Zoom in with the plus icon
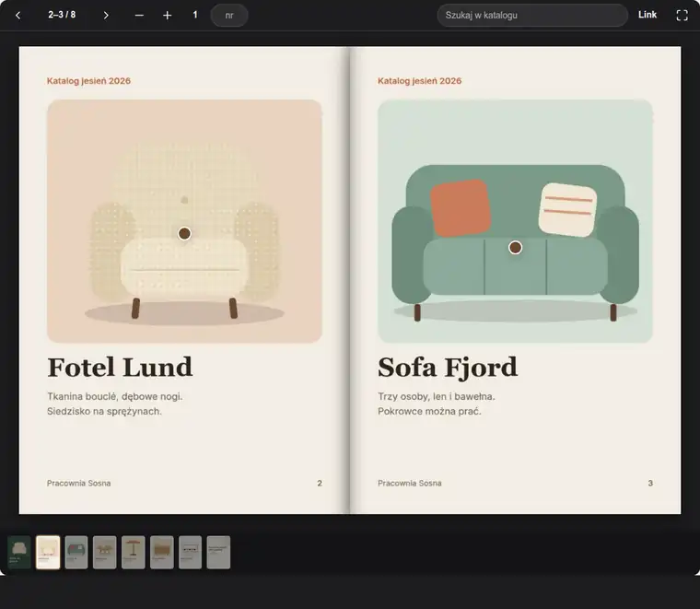 pyautogui.click(x=168, y=15)
